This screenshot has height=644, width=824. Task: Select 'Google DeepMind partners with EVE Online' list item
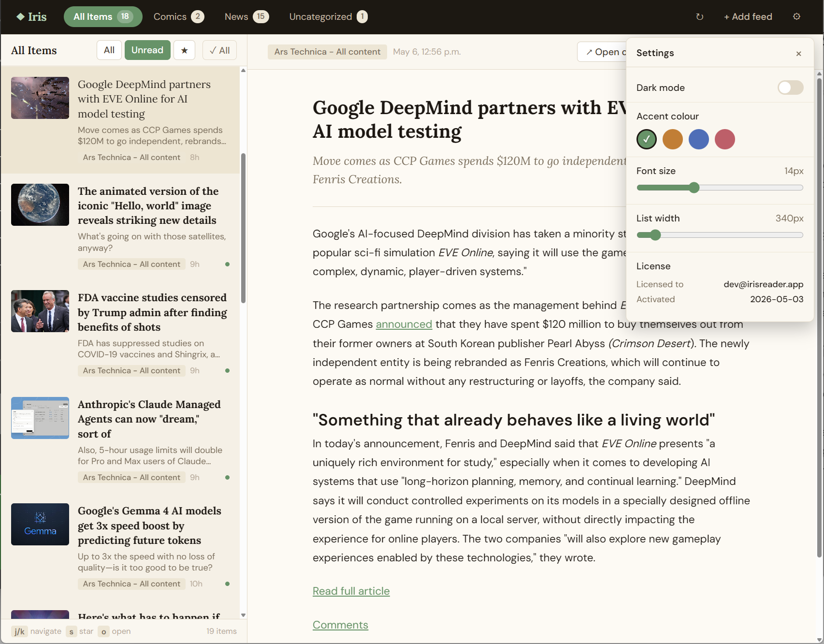pyautogui.click(x=120, y=120)
